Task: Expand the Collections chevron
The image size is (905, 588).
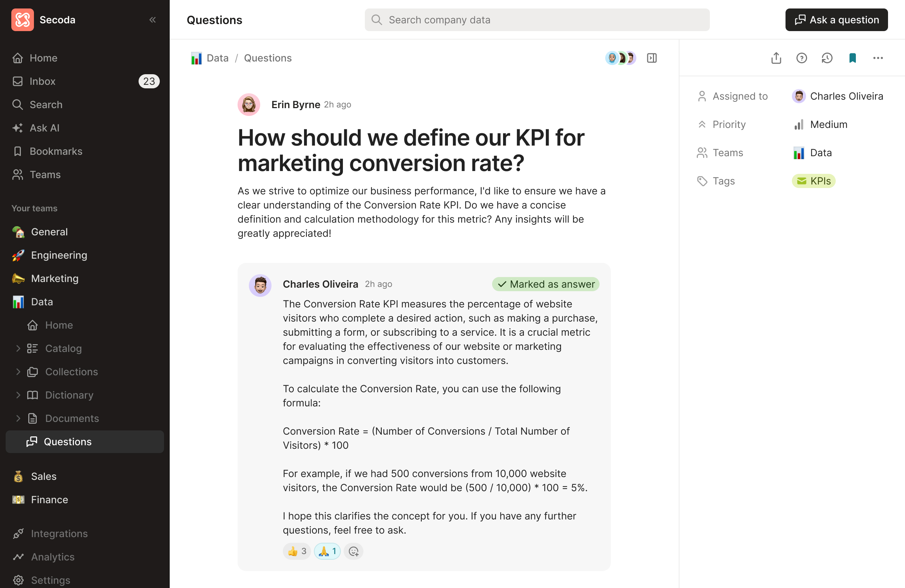Action: pos(18,372)
